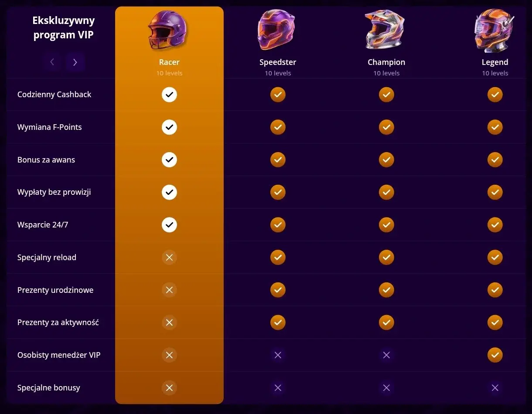Click Speedster's Prezenty urodzinowe checkmark

(x=278, y=290)
